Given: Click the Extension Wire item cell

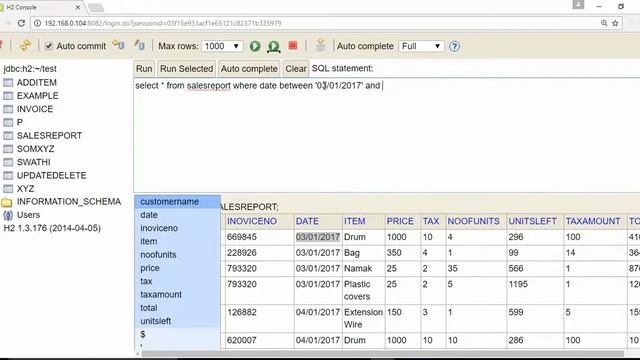Looking at the screenshot, I should (x=363, y=318).
